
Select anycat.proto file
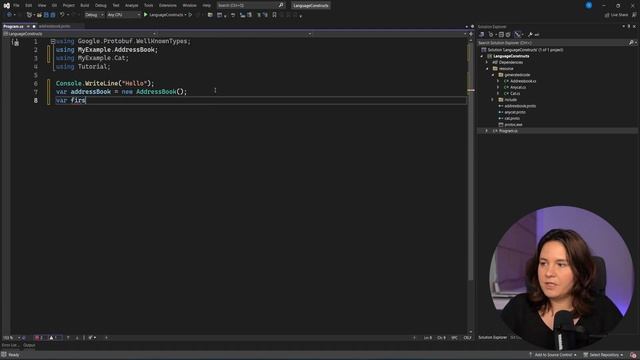[x=512, y=112]
